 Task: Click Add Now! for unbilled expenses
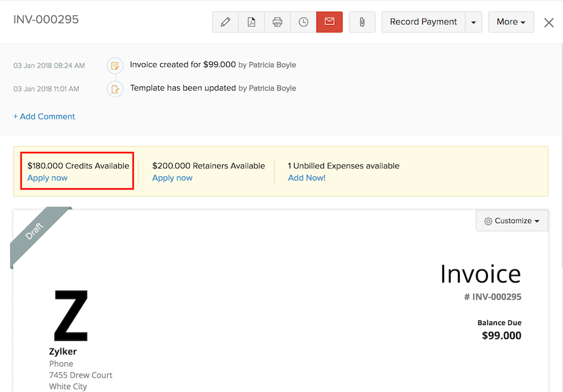[x=307, y=178]
